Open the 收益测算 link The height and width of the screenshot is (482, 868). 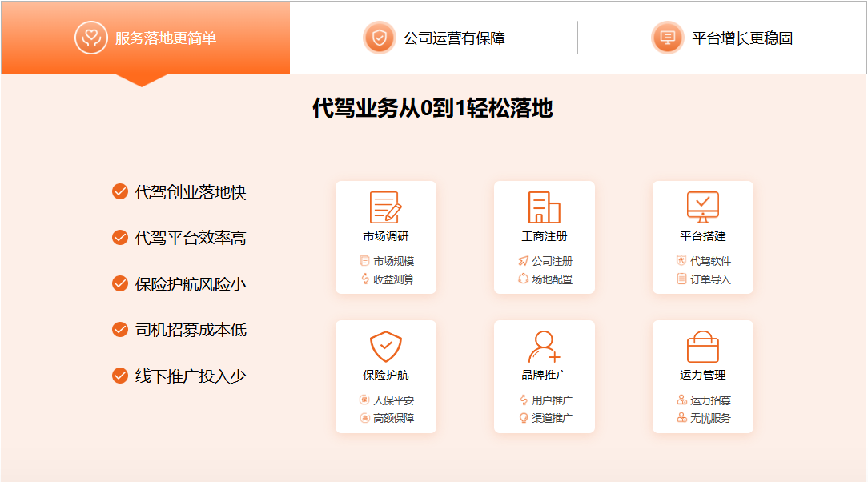(393, 279)
